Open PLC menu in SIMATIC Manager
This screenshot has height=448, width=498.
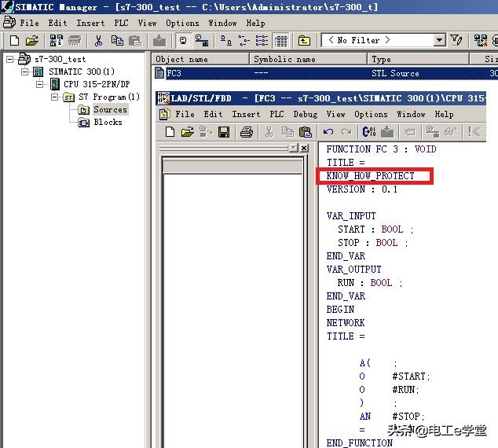coord(121,24)
